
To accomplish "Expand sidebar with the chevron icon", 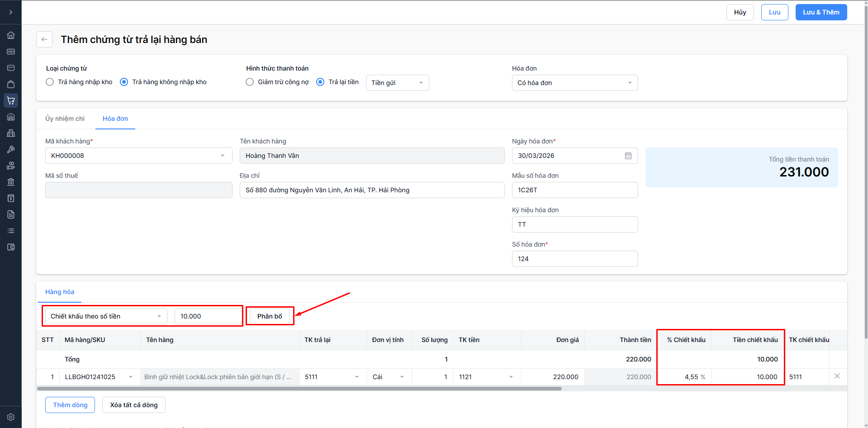I will pos(11,12).
